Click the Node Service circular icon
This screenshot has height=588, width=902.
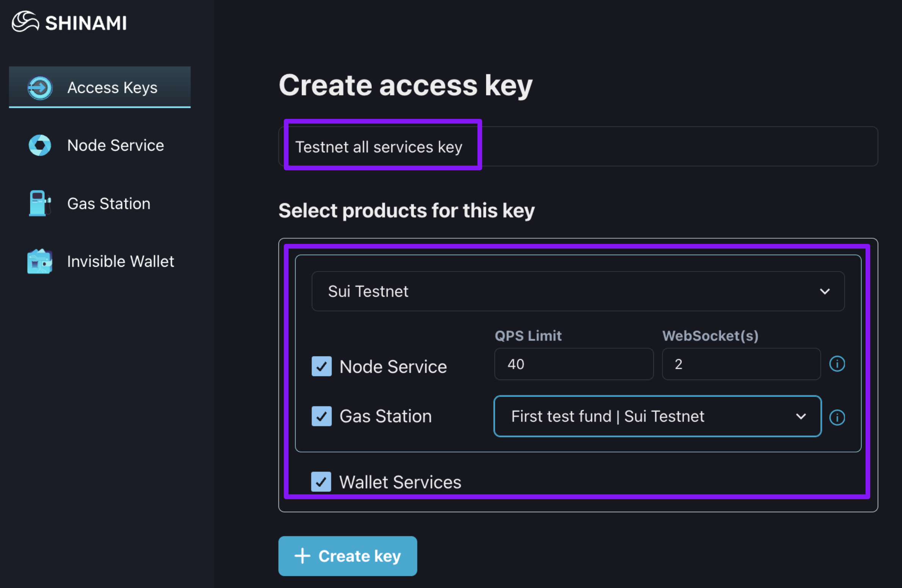click(x=40, y=145)
